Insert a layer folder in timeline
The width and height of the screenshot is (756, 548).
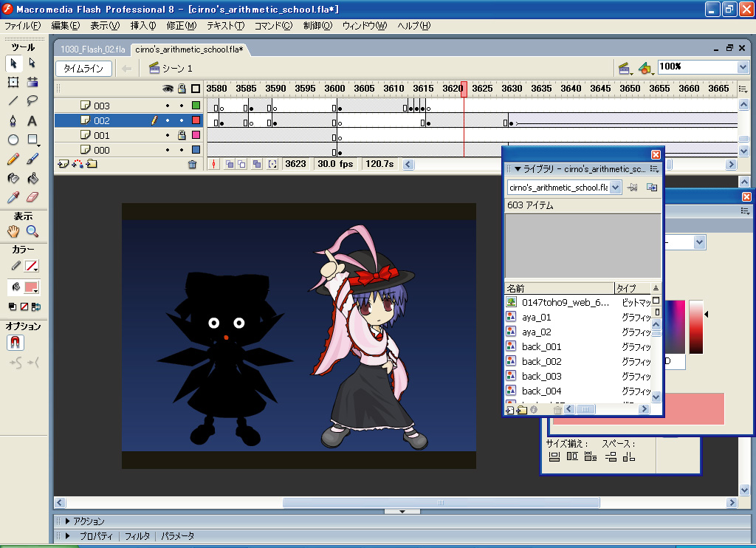92,164
